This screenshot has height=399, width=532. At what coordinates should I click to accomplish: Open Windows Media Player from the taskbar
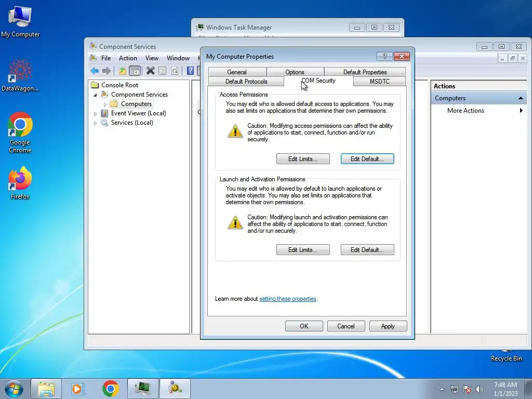[78, 389]
